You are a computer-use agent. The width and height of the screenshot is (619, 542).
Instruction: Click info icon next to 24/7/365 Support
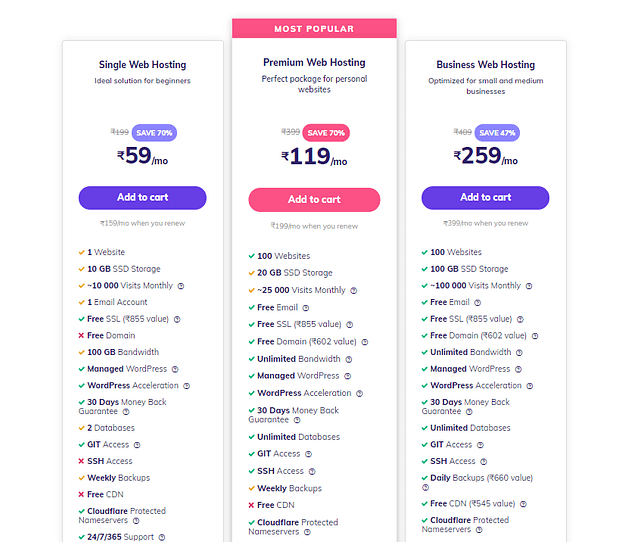pos(162,537)
